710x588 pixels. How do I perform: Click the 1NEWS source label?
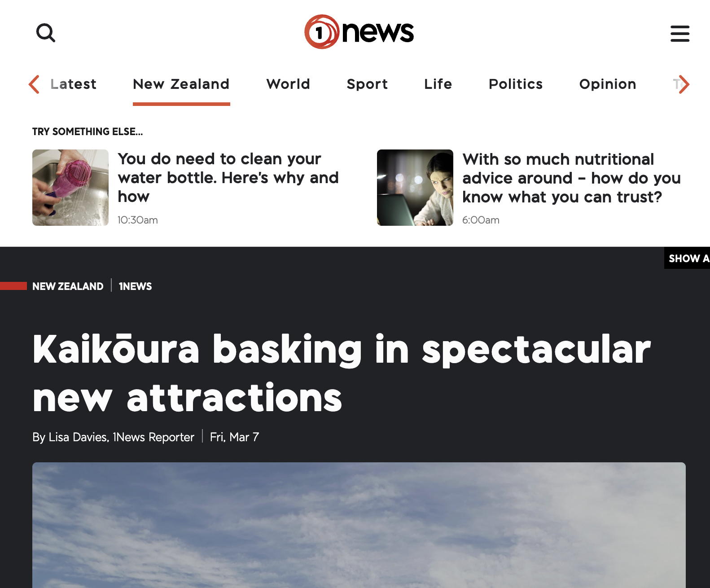tap(135, 286)
